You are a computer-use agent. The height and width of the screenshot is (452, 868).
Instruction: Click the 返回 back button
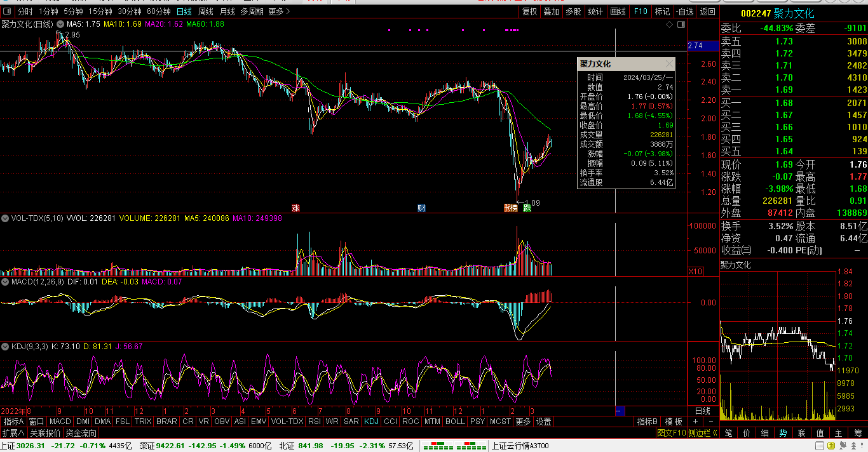pos(707,11)
